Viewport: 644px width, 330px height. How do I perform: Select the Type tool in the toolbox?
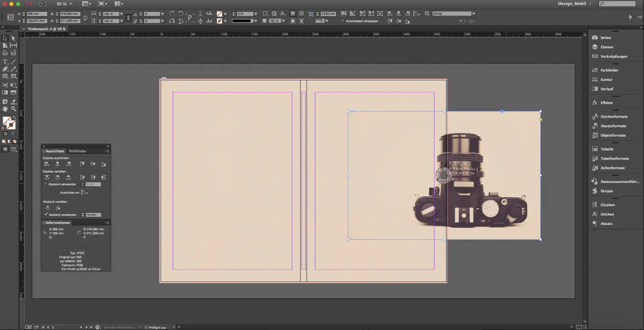(5, 62)
